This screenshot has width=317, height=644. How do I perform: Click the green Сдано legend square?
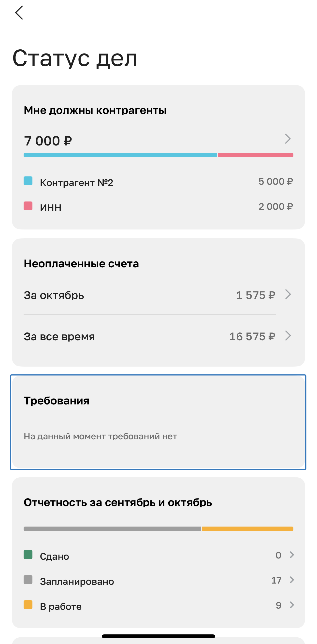point(28,555)
